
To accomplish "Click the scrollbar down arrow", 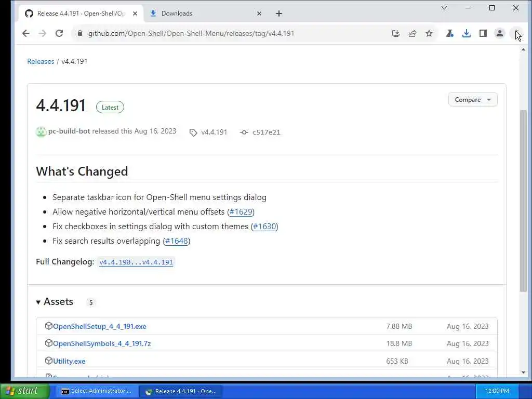I will [x=523, y=373].
